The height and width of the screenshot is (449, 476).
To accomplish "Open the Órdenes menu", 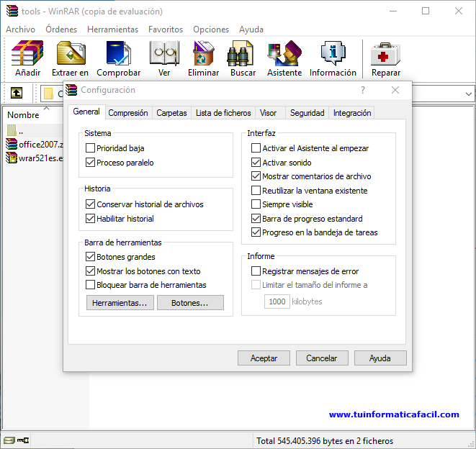I will (x=61, y=30).
